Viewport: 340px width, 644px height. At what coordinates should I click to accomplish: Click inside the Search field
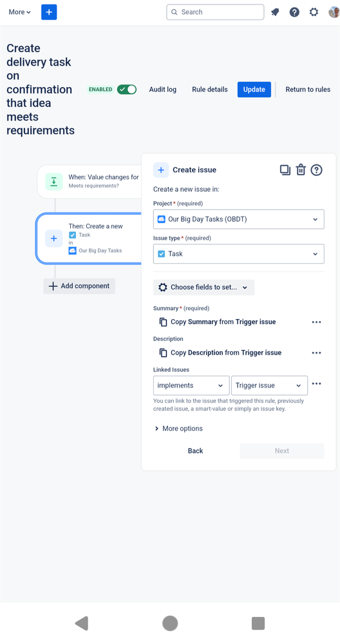click(x=215, y=12)
